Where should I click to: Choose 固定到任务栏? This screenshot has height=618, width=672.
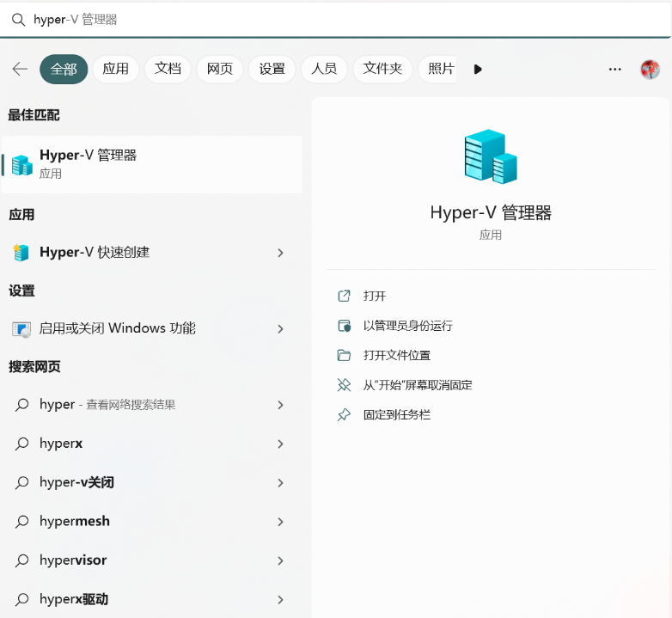pyautogui.click(x=397, y=415)
